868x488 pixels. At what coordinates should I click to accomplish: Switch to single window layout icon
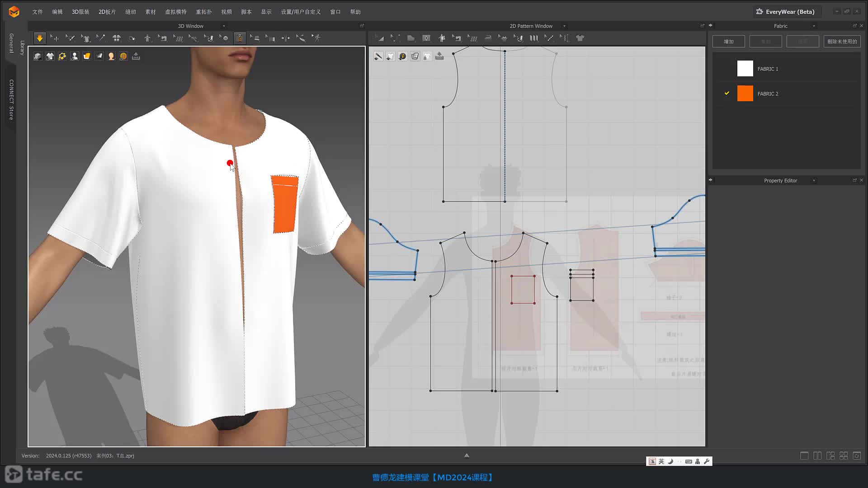tap(804, 456)
